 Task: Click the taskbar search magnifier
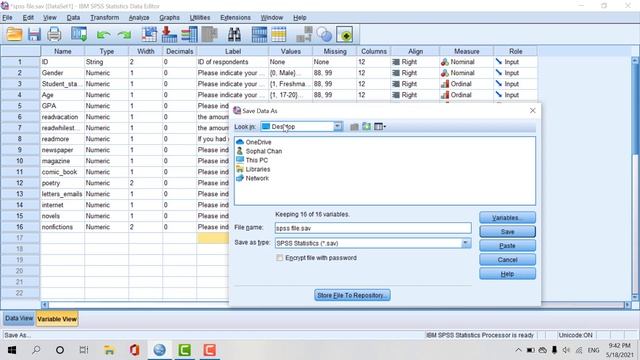coord(36,350)
